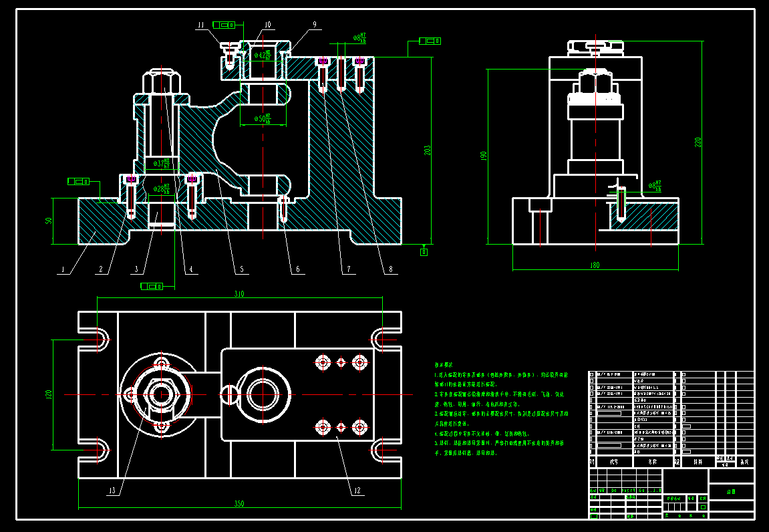Click part balloon number "2"
The width and height of the screenshot is (769, 532).
click(101, 269)
